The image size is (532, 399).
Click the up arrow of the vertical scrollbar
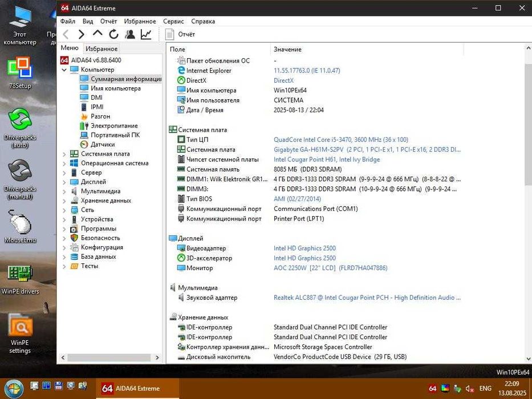click(528, 48)
